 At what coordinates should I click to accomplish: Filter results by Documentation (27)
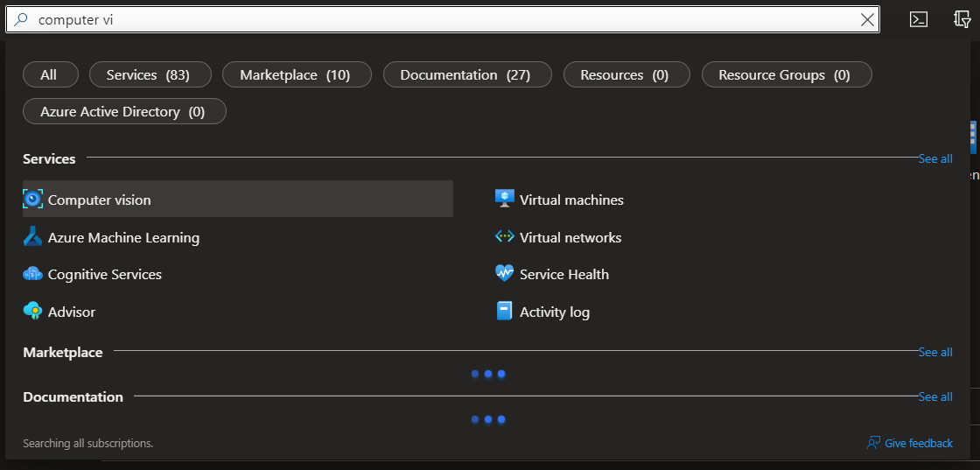[x=467, y=74]
